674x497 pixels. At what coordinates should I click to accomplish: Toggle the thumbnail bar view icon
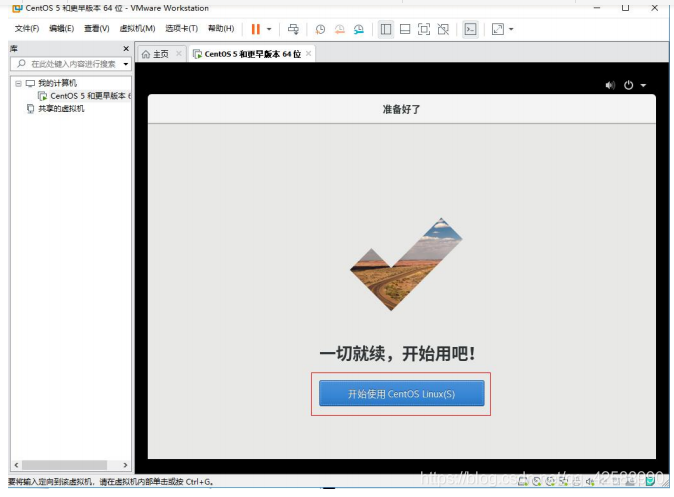click(405, 29)
